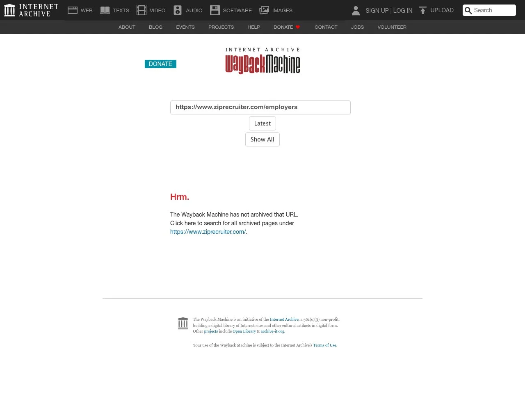Open the Terms of Use link
525x420 pixels.
[324, 345]
